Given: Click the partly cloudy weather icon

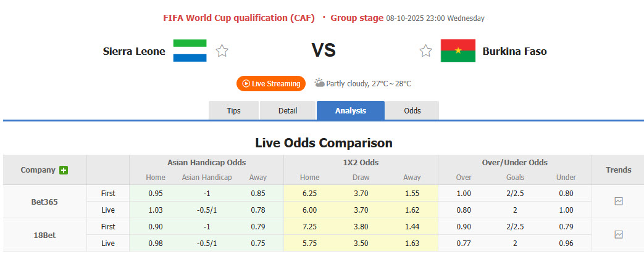Looking at the screenshot, I should pos(319,83).
